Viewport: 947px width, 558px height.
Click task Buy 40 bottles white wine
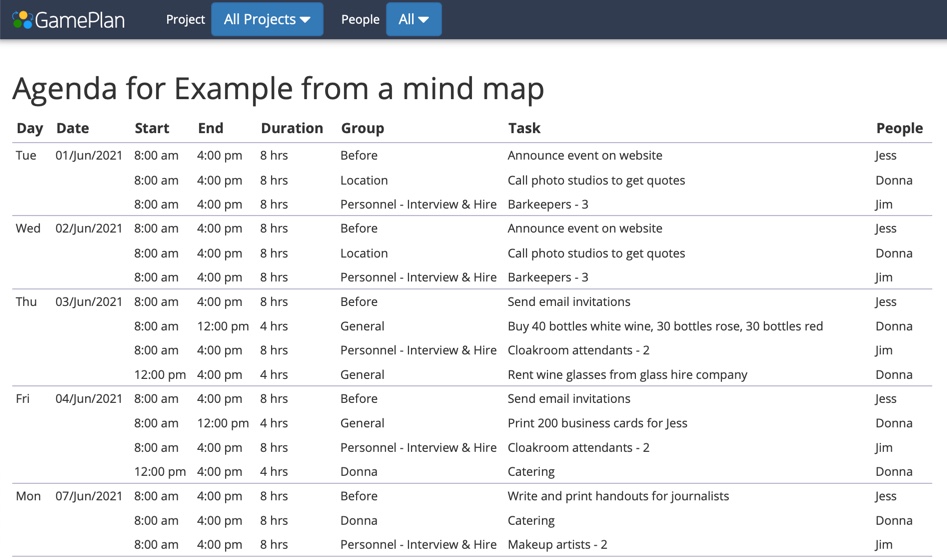(x=665, y=327)
